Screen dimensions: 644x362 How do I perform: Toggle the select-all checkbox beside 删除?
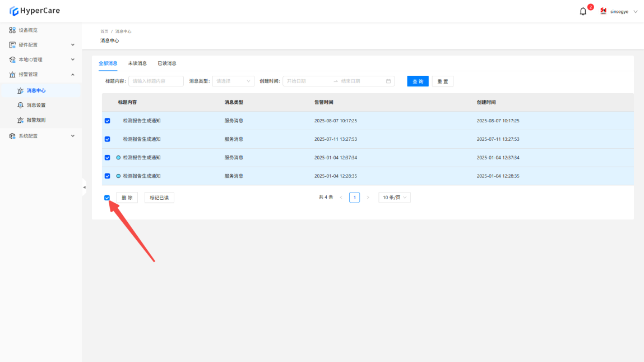tap(107, 198)
